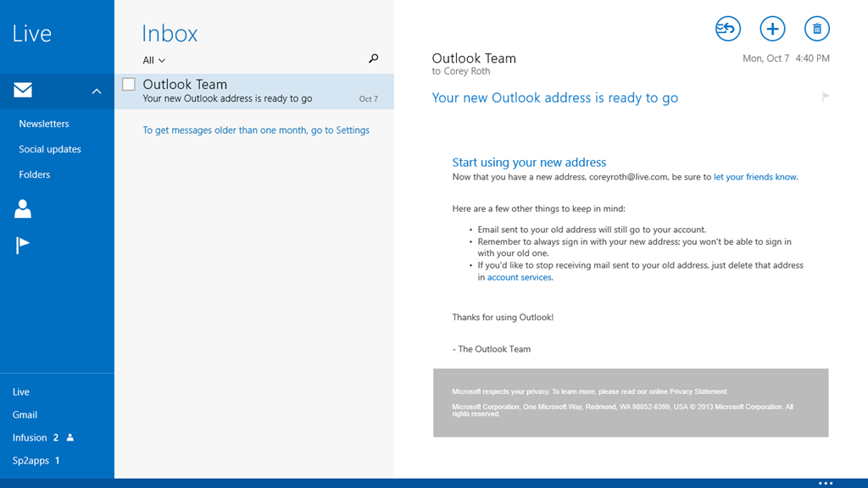Open the 'account services' link
868x488 pixels.
tap(520, 277)
